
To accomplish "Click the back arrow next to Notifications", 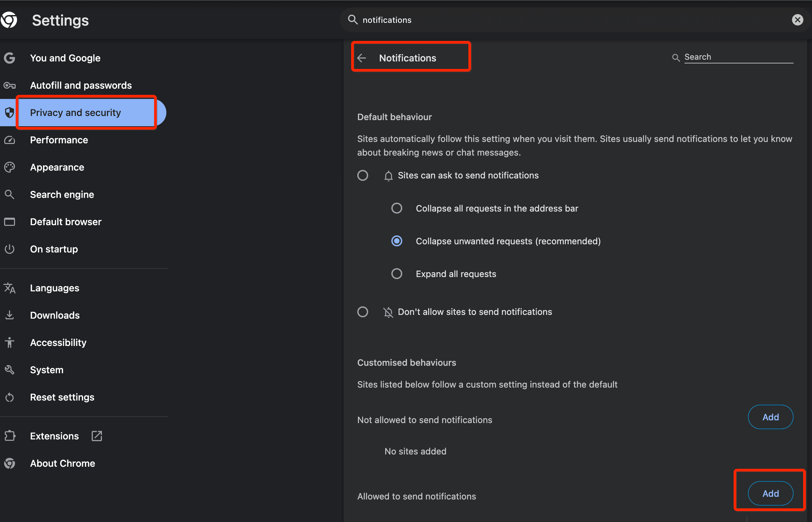I will pyautogui.click(x=362, y=58).
